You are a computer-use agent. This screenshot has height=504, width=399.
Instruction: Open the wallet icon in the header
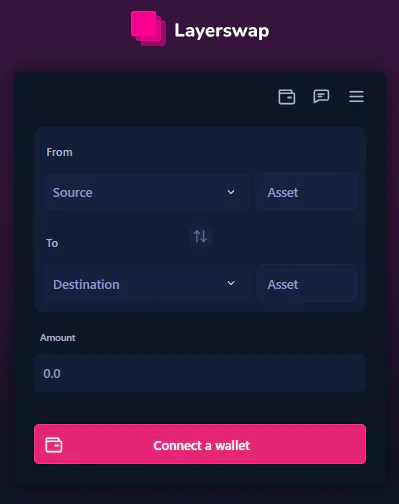point(287,97)
